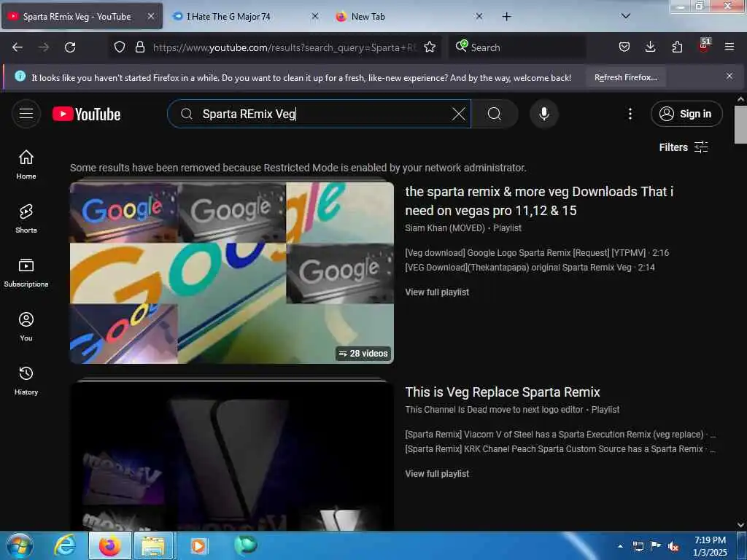Clear the YouTube search query

(458, 114)
